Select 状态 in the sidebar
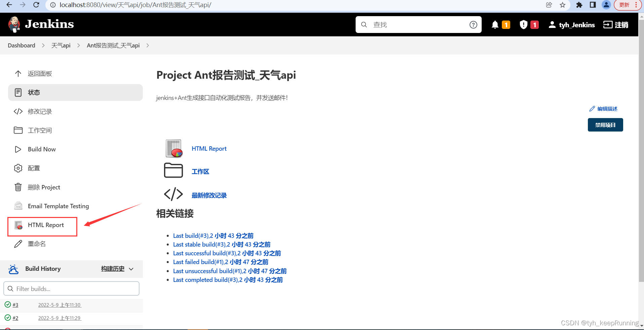644x330 pixels. (x=75, y=92)
